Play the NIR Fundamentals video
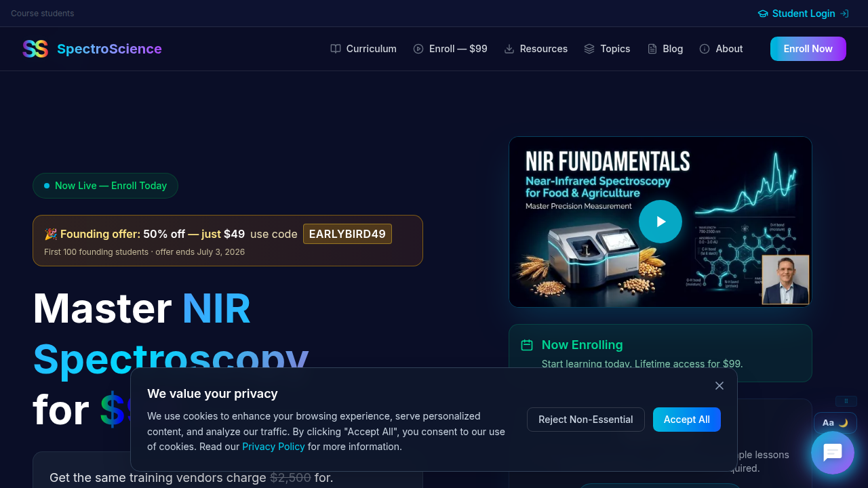This screenshot has height=488, width=868. click(x=660, y=222)
